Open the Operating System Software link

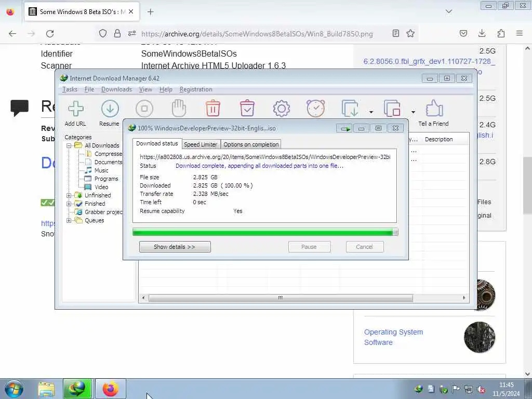[x=394, y=337]
